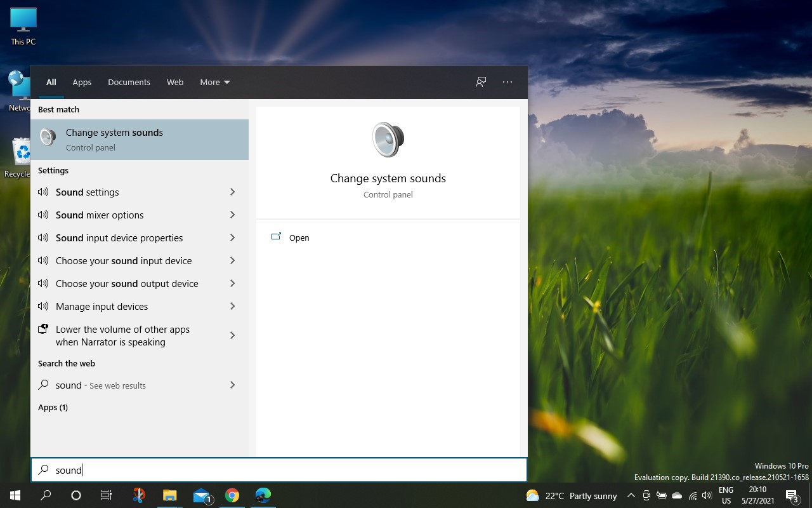Open Sound mixer options result
Image resolution: width=812 pixels, height=508 pixels.
pyautogui.click(x=140, y=215)
